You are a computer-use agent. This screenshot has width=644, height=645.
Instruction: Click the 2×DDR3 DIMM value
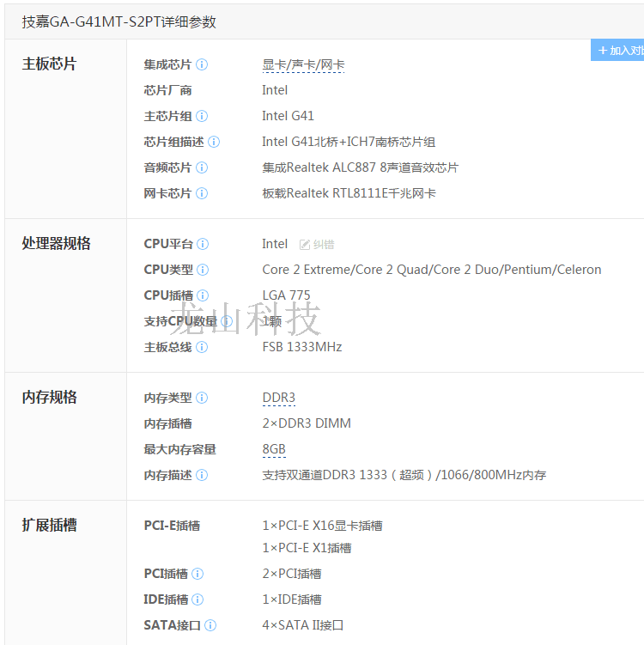click(x=307, y=423)
